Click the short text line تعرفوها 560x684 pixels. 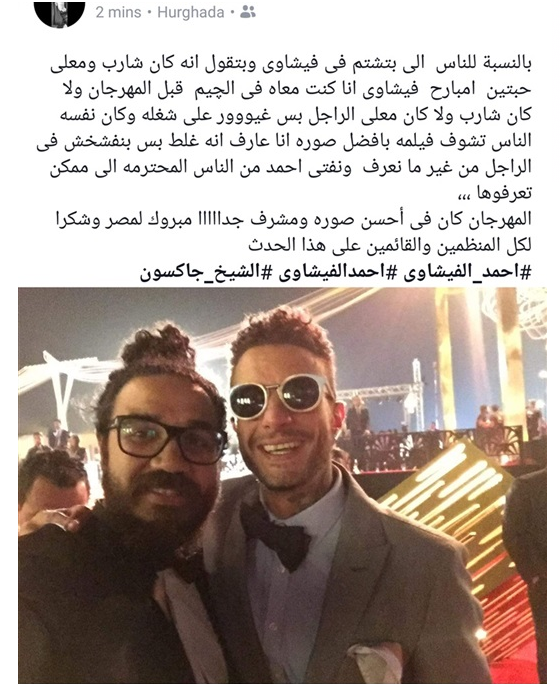(x=500, y=193)
